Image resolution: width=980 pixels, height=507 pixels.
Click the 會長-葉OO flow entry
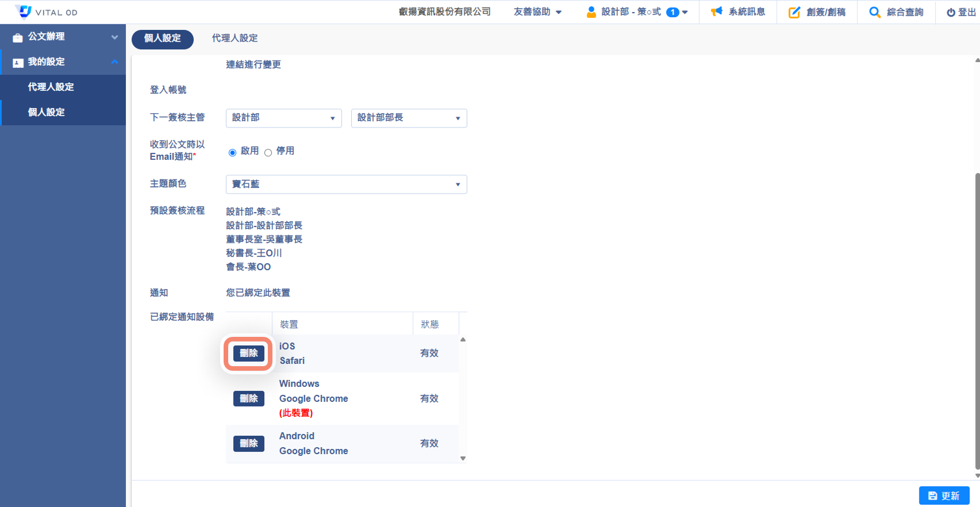click(x=248, y=267)
